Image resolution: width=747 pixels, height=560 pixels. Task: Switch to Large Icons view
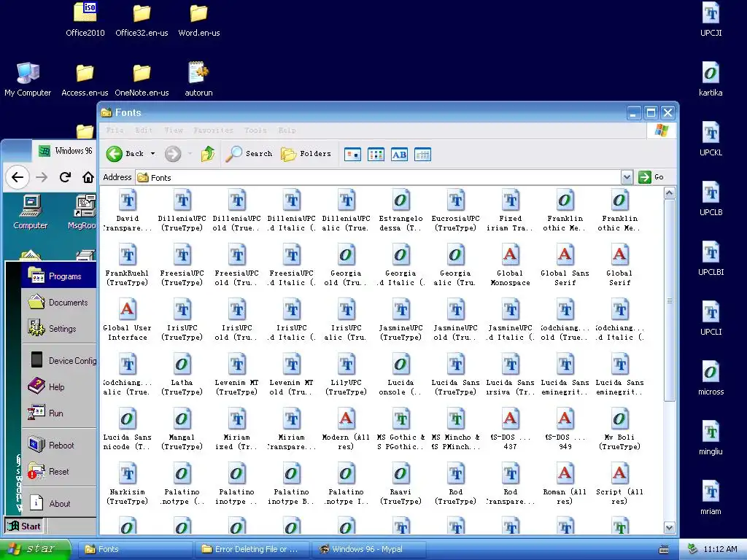pyautogui.click(x=352, y=155)
